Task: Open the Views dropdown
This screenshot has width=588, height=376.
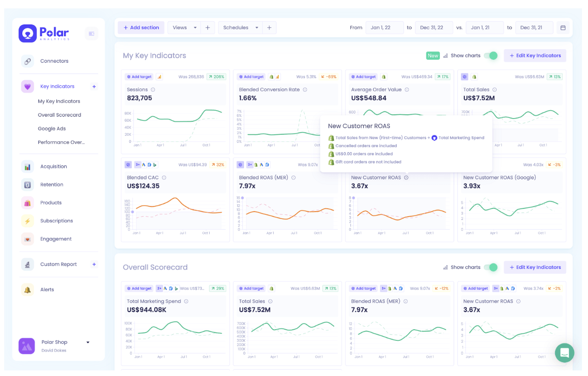Action: [184, 28]
